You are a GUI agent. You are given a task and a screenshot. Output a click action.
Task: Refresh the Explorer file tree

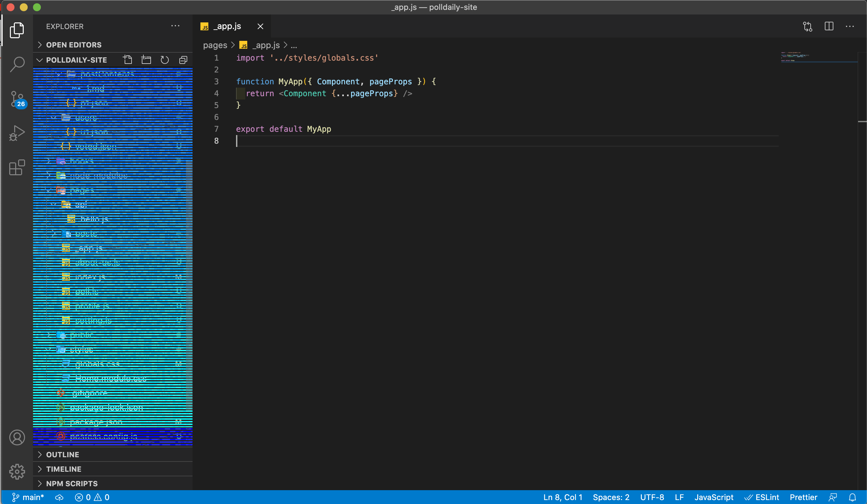[164, 60]
